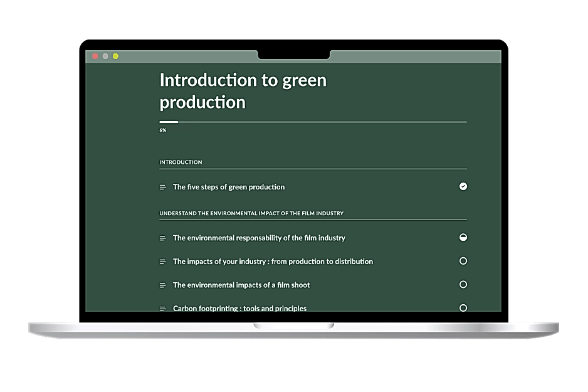Image resolution: width=588 pixels, height=392 pixels.
Task: Open 'The five steps of green production' lesson
Action: (229, 187)
